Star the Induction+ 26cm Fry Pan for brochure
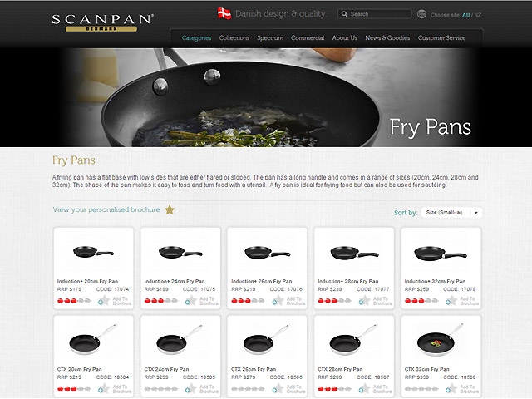The image size is (532, 399). (278, 300)
